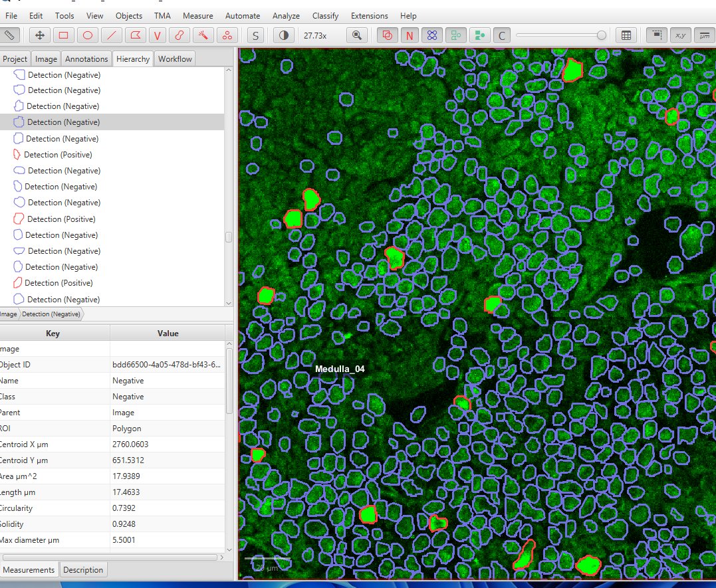Image resolution: width=716 pixels, height=588 pixels.
Task: Switch to the Description panel
Action: [83, 569]
